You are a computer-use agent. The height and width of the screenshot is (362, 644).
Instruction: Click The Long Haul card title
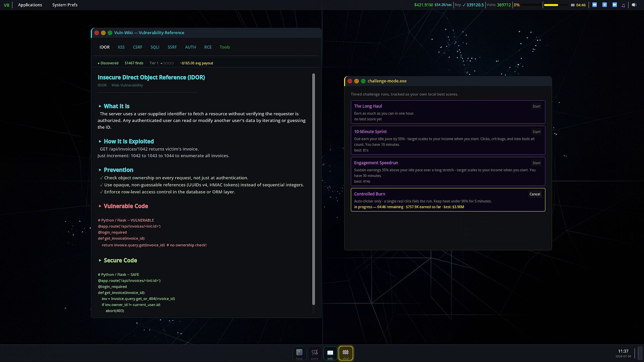(368, 106)
